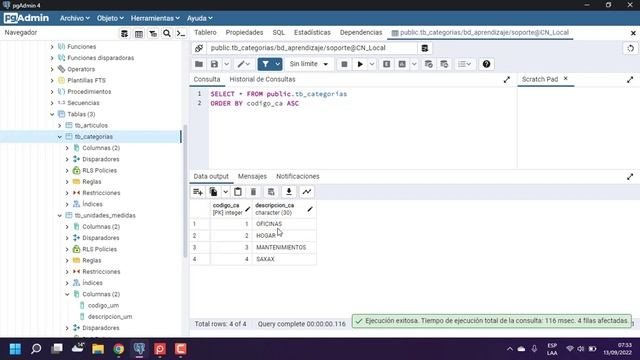Open execute options dropdown arrow
The height and width of the screenshot is (360, 640).
coord(372,64)
